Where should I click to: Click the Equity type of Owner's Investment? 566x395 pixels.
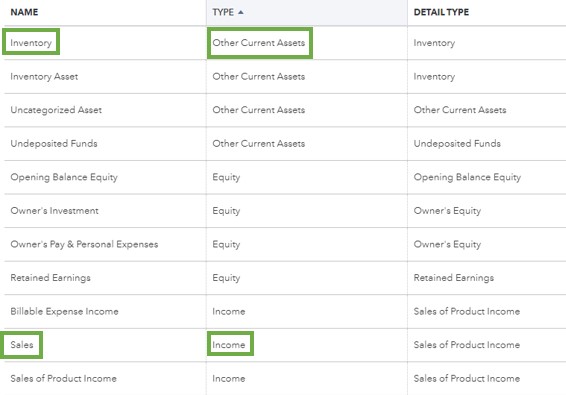pyautogui.click(x=226, y=211)
